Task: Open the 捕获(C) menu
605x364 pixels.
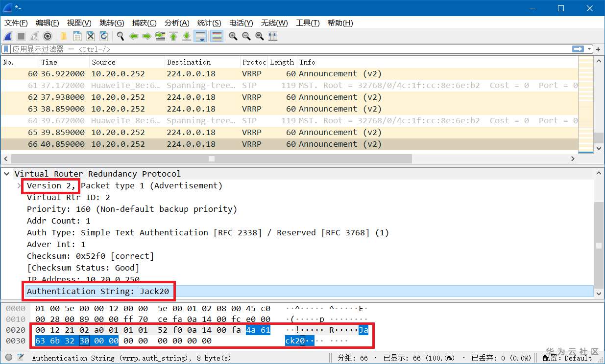Action: (x=145, y=23)
